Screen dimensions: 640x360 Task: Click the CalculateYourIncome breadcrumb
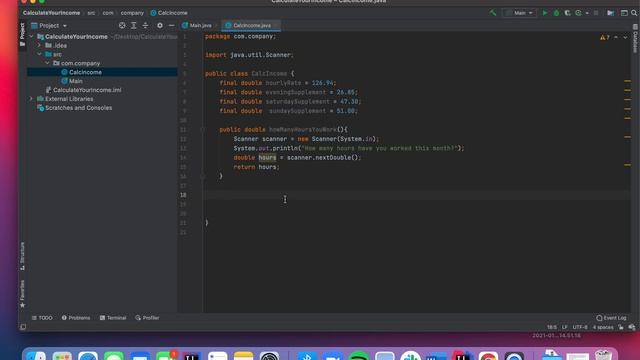tap(51, 13)
